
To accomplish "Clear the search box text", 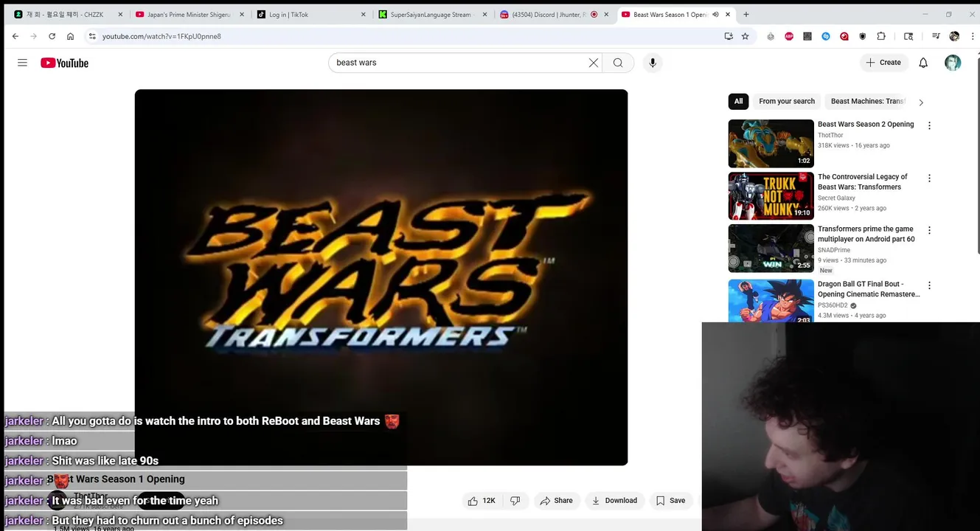I will [593, 63].
